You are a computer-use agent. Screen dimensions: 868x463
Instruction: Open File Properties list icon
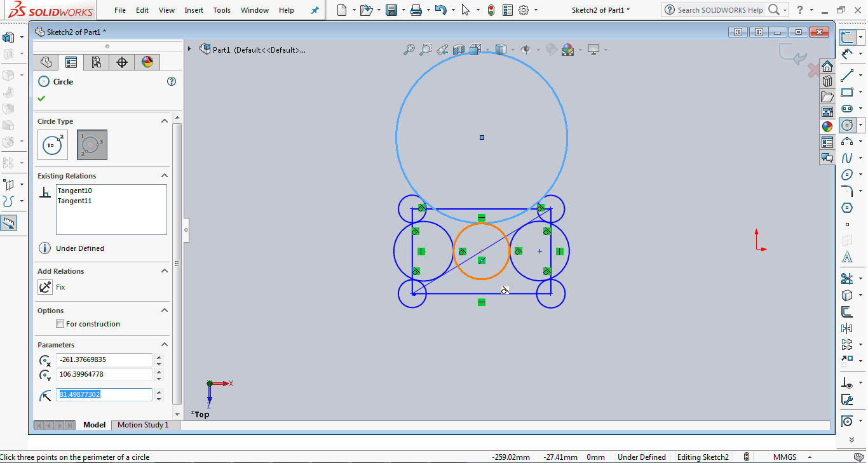click(507, 10)
